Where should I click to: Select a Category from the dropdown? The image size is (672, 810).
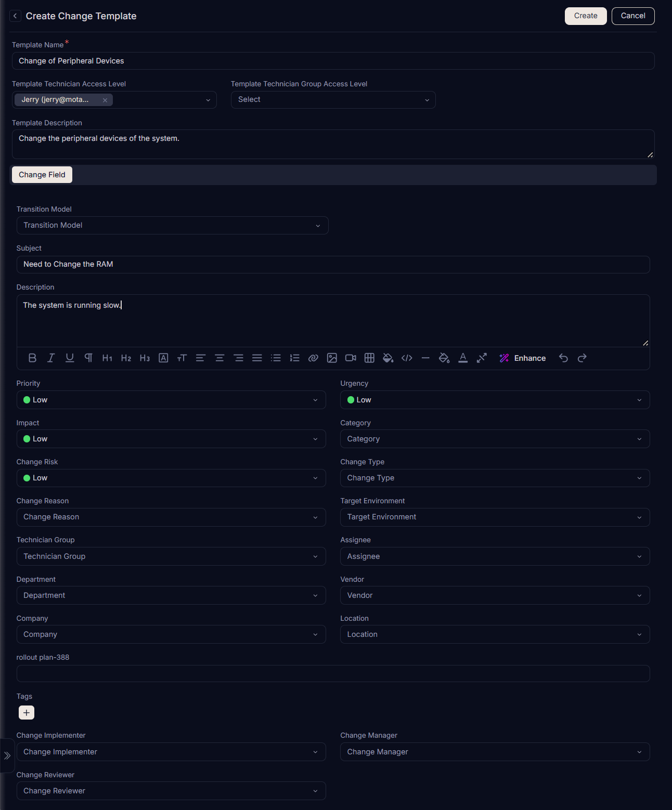(x=495, y=439)
